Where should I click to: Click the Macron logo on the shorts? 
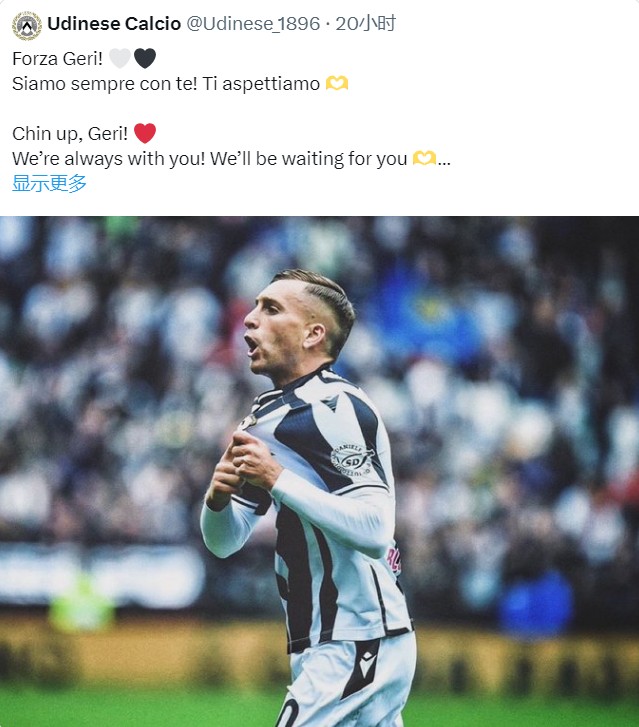point(368,662)
